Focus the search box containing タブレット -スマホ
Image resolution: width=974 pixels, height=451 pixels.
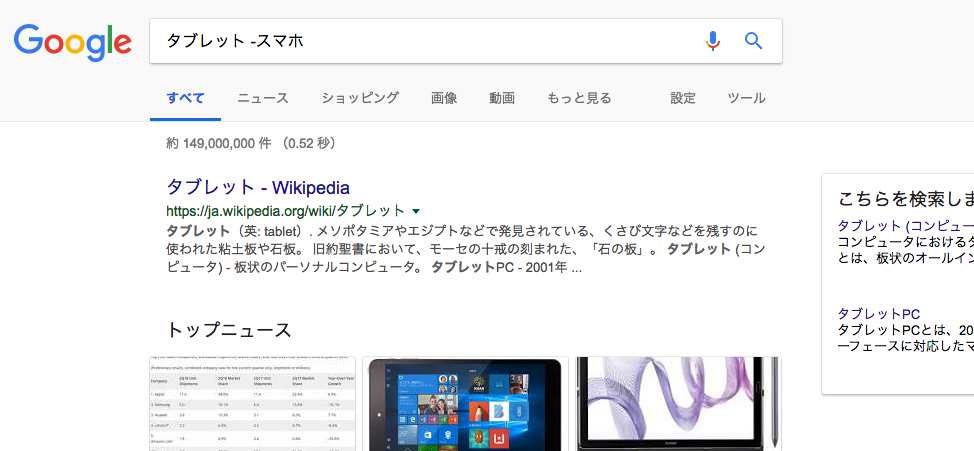466,41
